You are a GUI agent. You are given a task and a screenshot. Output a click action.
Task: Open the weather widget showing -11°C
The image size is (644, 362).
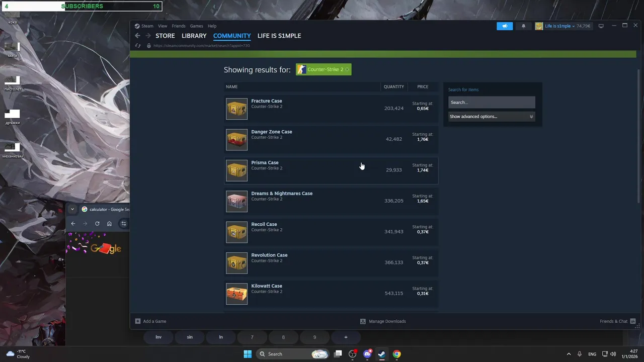point(18,354)
